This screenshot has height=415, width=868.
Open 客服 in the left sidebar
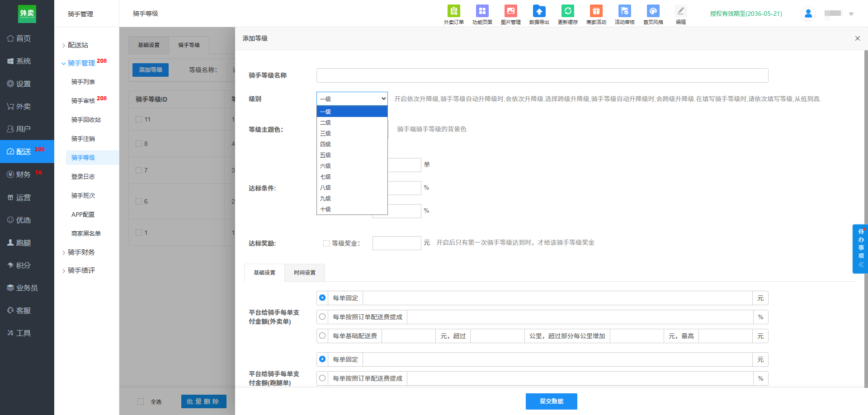coord(27,310)
